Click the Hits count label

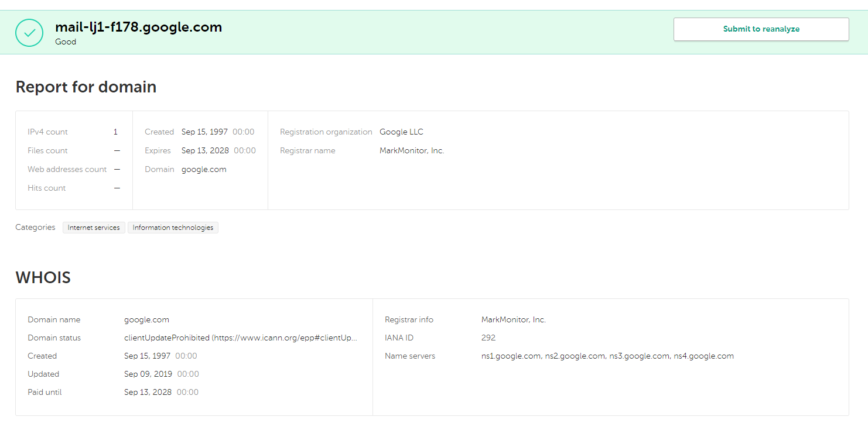point(47,188)
